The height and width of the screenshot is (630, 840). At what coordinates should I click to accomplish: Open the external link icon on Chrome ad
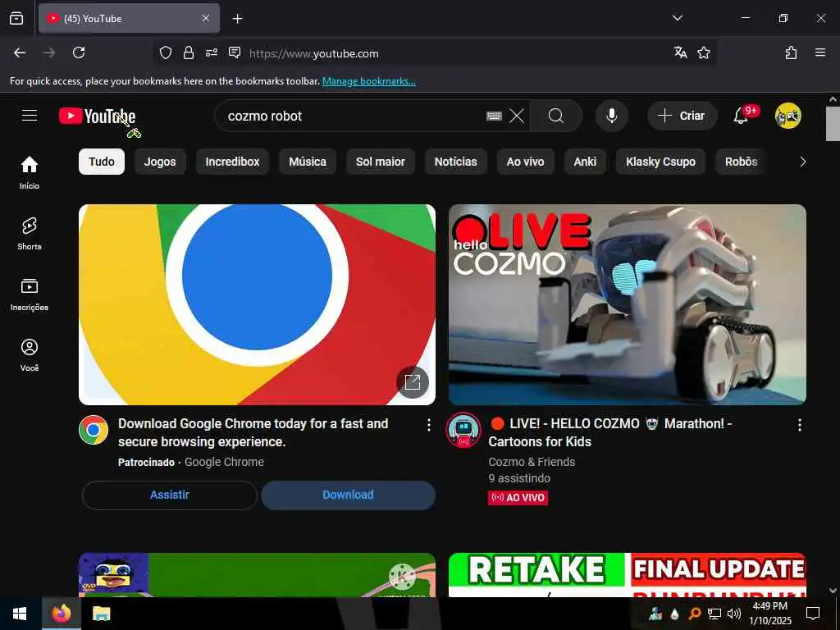pos(413,382)
